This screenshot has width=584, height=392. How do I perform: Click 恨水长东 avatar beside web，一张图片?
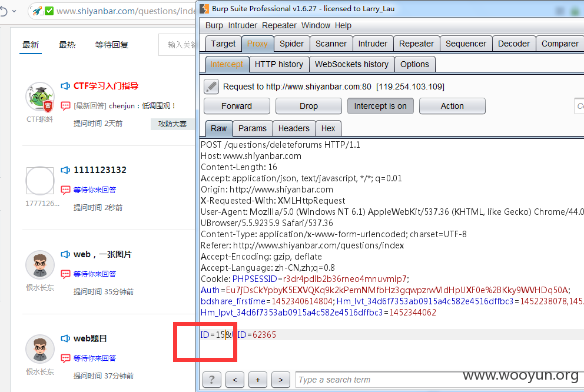40,265
